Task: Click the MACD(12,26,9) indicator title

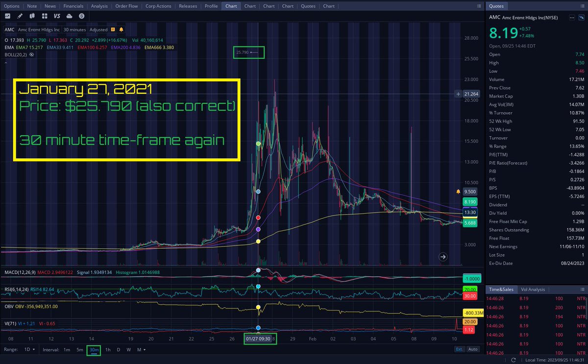Action: [20, 272]
